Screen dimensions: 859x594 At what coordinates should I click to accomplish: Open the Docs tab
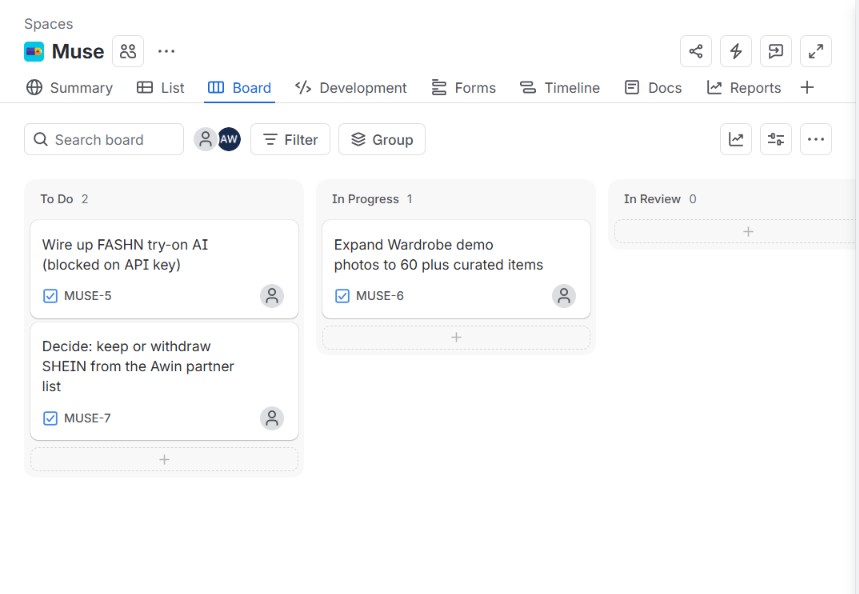pos(653,88)
